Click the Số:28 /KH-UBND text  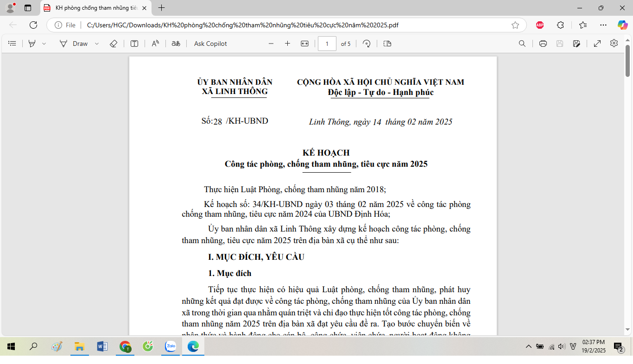coord(234,121)
